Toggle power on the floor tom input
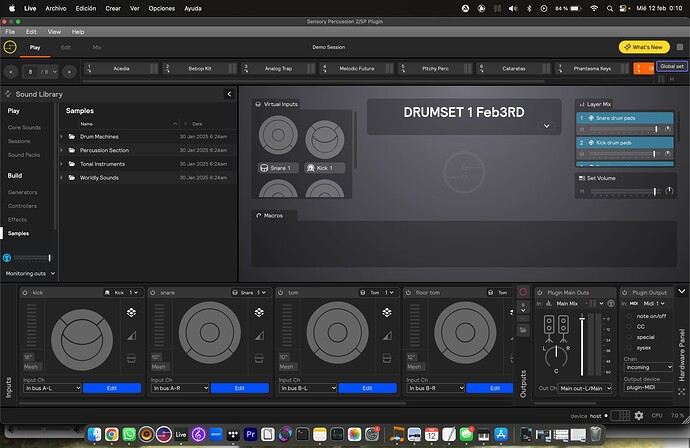This screenshot has height=448, width=690. [x=408, y=292]
